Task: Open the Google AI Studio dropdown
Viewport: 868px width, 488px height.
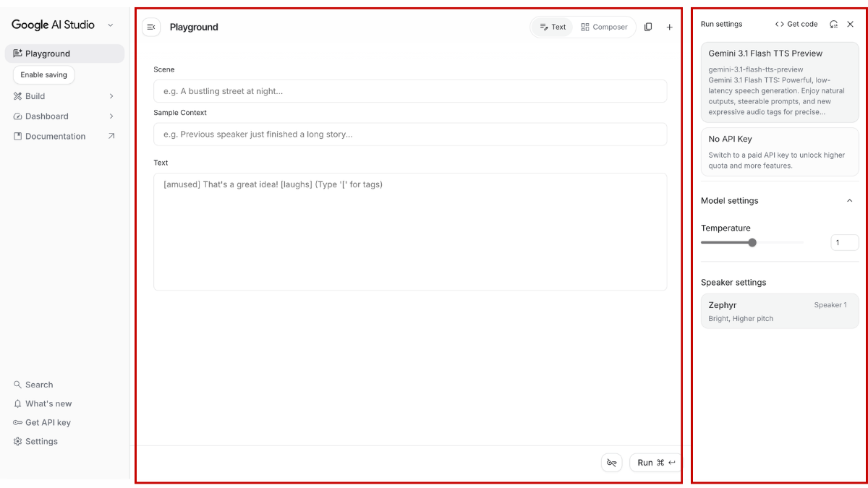Action: (110, 25)
